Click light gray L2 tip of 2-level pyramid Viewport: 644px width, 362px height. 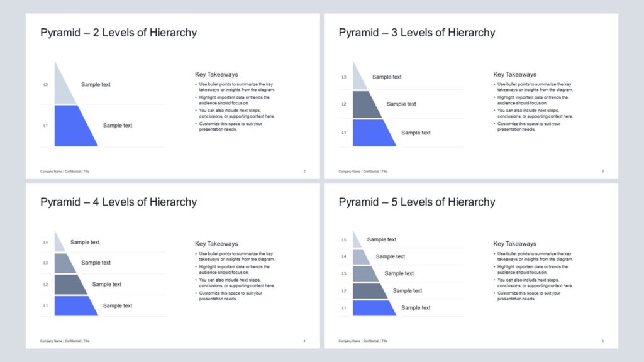pyautogui.click(x=62, y=89)
